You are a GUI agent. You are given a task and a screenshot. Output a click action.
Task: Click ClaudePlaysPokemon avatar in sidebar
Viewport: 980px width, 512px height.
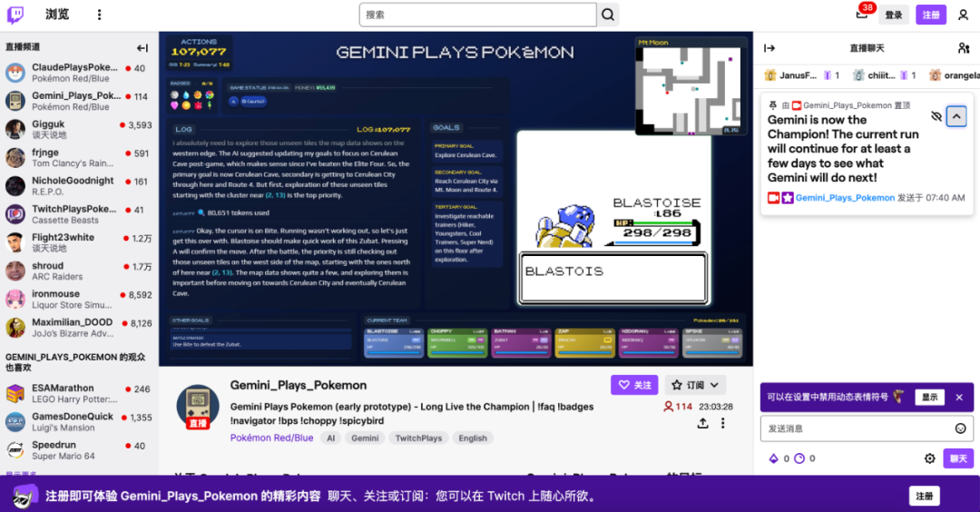[x=15, y=73]
